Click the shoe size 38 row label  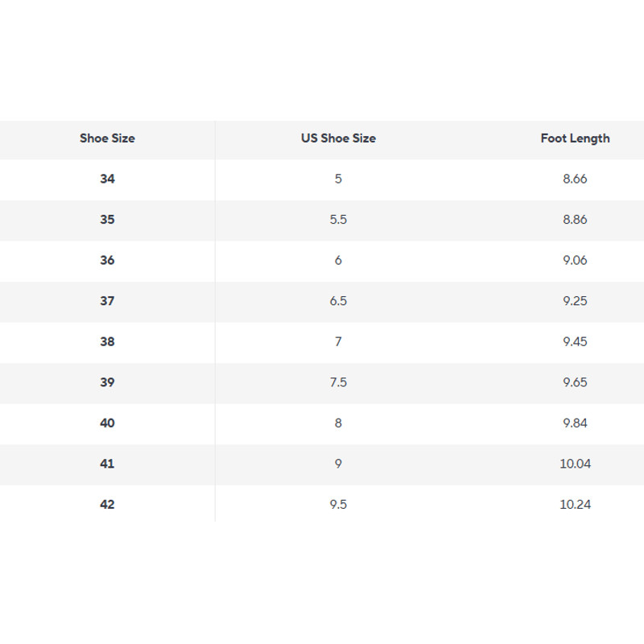[x=107, y=341]
